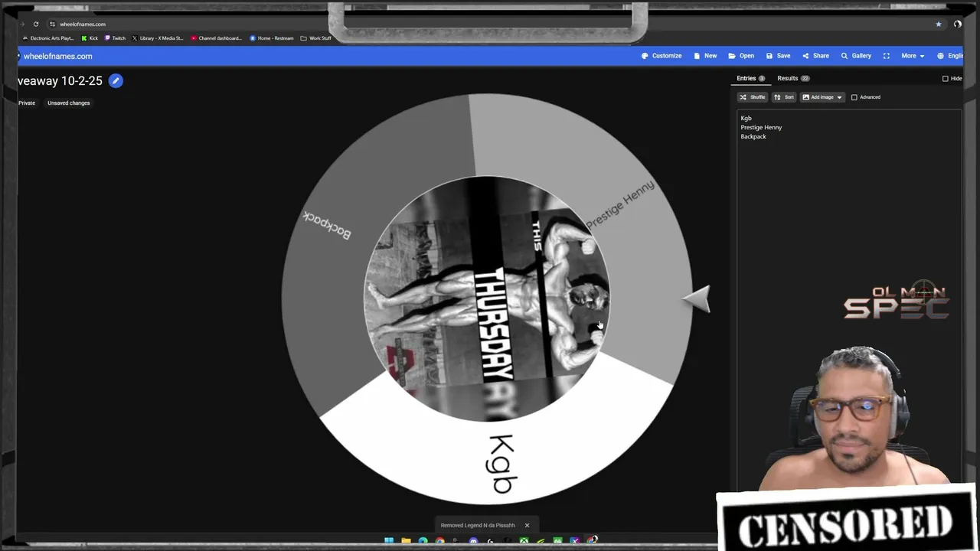Viewport: 980px width, 551px height.
Task: Open Discord from the taskbar
Action: pos(473,541)
